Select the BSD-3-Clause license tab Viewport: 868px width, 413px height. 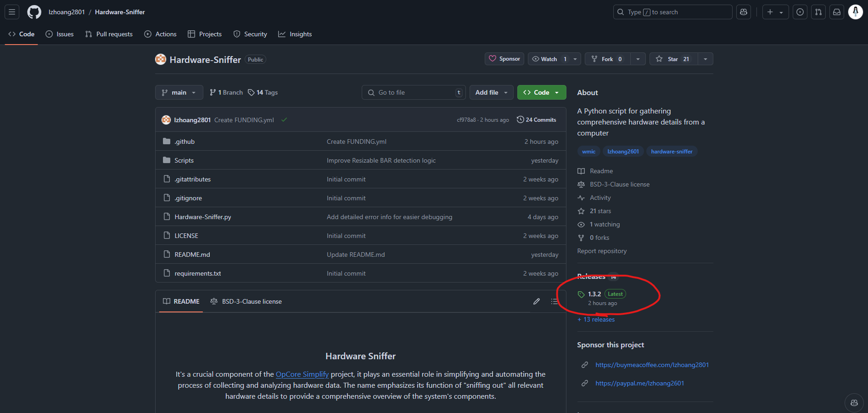246,301
